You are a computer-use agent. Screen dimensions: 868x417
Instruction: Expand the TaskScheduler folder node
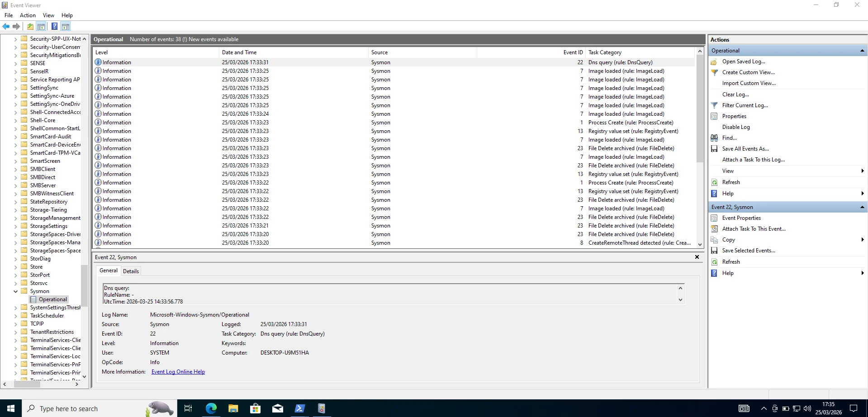(x=15, y=316)
